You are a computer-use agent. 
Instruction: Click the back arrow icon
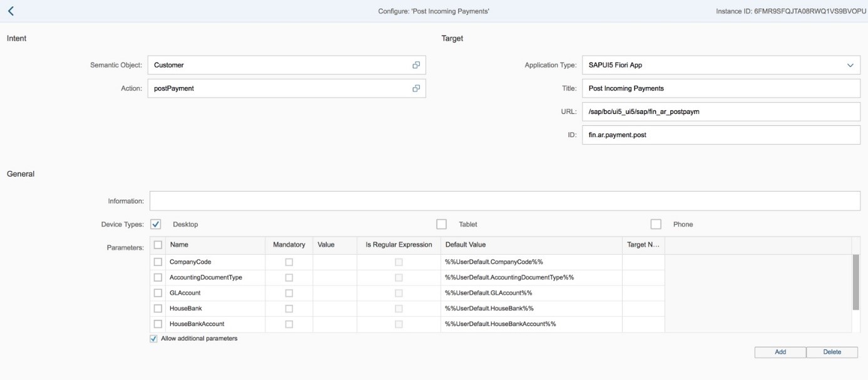coord(10,11)
